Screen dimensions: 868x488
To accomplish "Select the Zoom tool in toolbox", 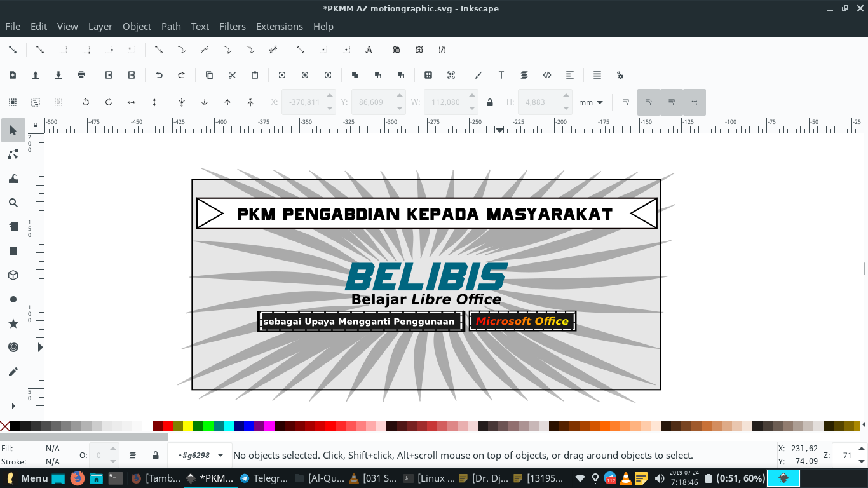I will pyautogui.click(x=13, y=203).
